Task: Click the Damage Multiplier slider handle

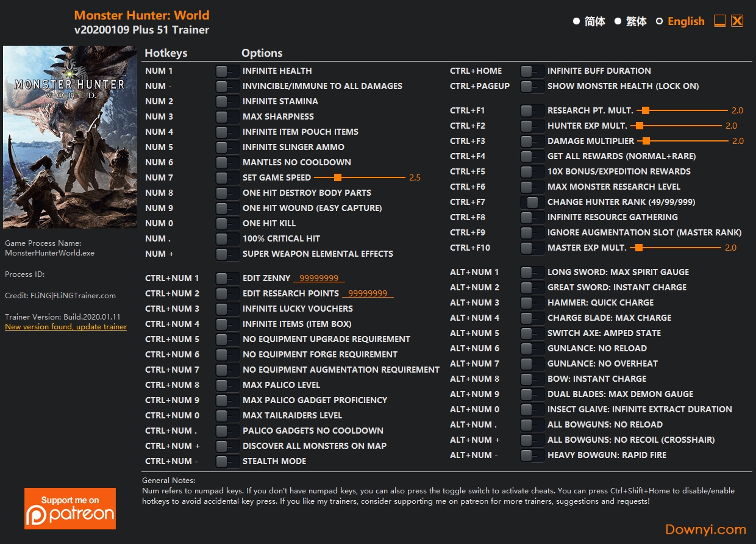Action: 647,141
